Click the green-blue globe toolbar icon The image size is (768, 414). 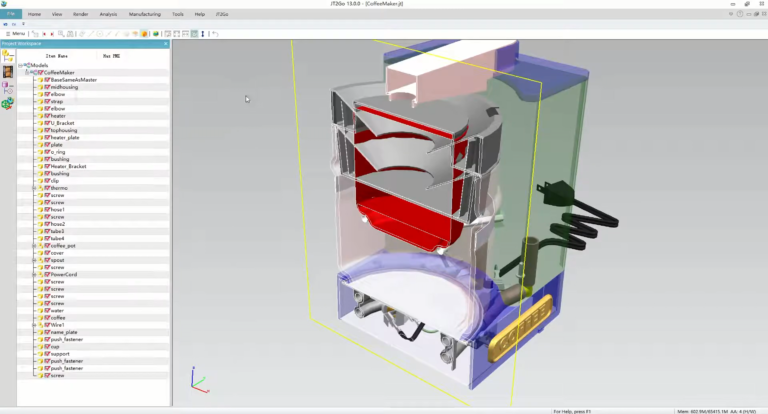pos(156,34)
